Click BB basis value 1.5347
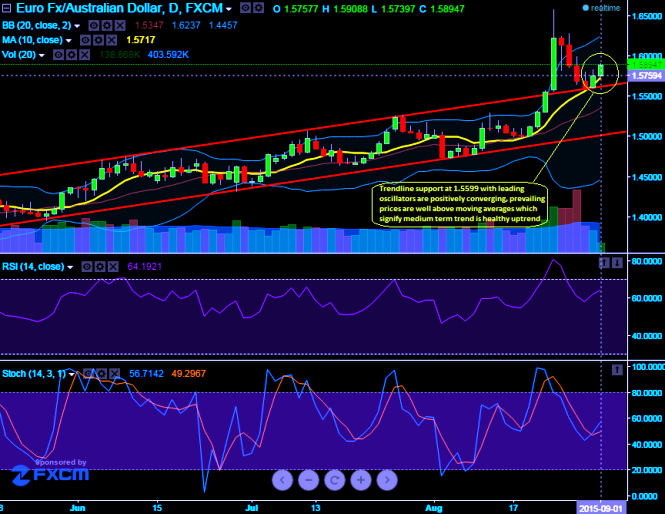The width and height of the screenshot is (665, 514). click(x=149, y=25)
